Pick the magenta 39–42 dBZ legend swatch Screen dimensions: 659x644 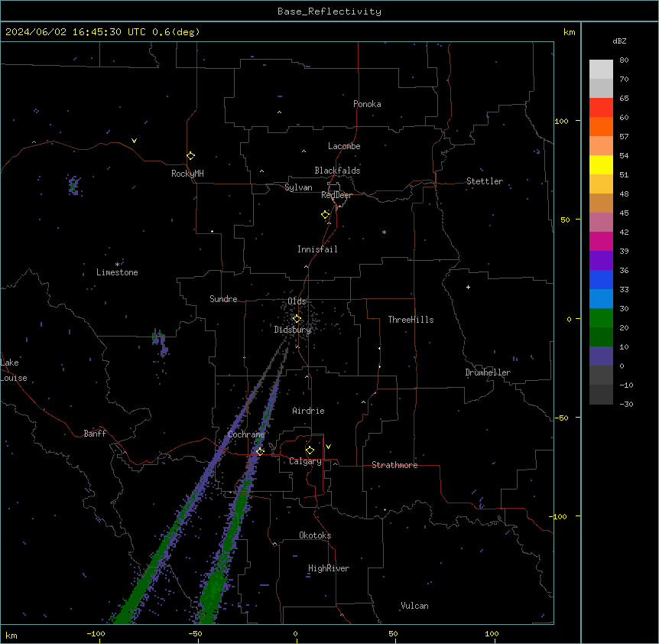(601, 241)
